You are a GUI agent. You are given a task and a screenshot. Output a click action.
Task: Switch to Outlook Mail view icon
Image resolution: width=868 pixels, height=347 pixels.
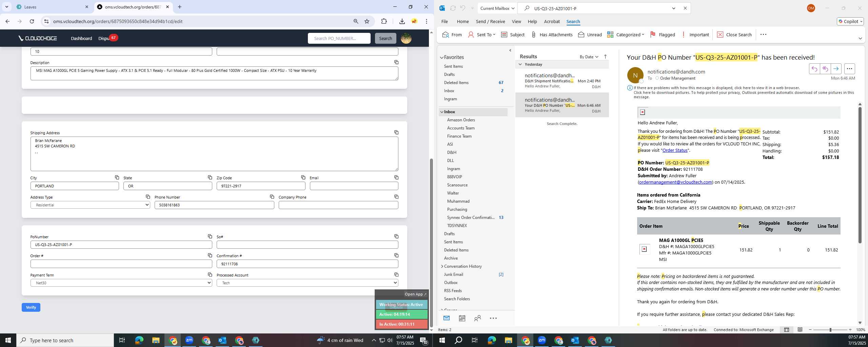447,318
